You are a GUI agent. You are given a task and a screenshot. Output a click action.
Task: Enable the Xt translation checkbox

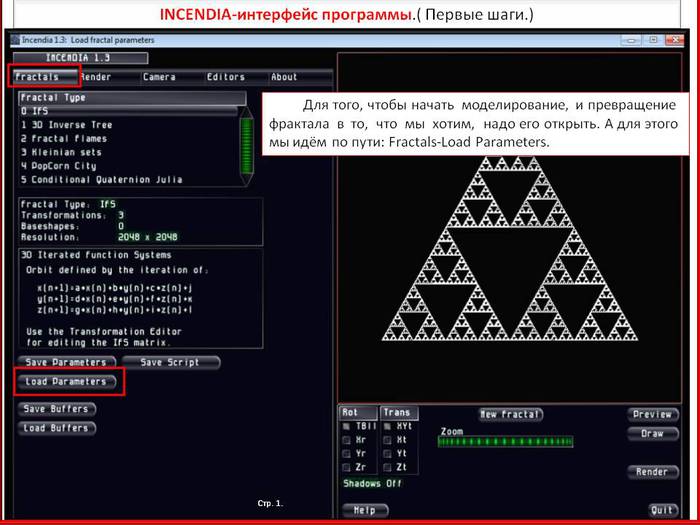tap(388, 440)
